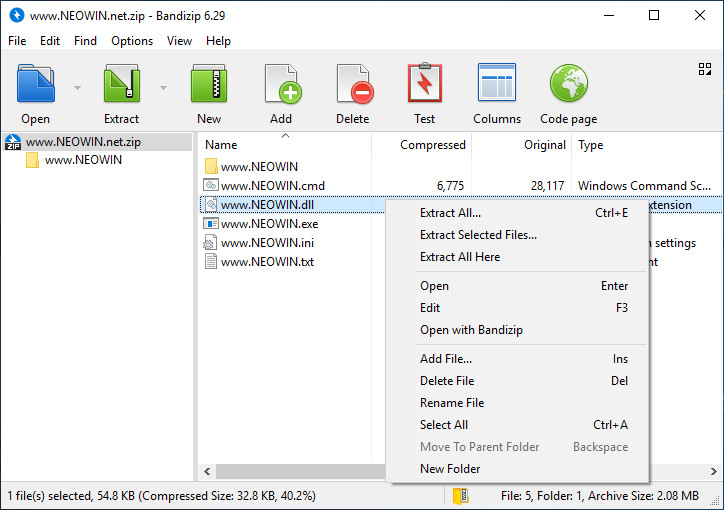This screenshot has height=510, width=724.
Task: Click the Code page globe icon
Action: [x=568, y=84]
